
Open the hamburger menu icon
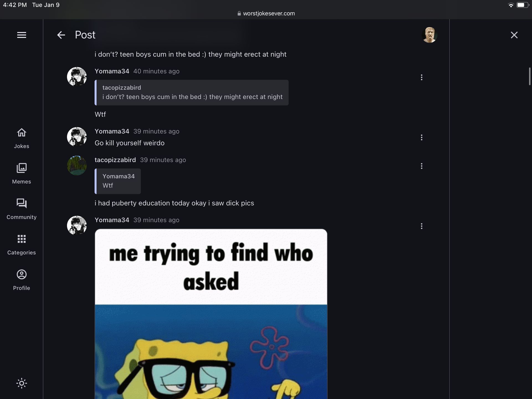pyautogui.click(x=22, y=35)
